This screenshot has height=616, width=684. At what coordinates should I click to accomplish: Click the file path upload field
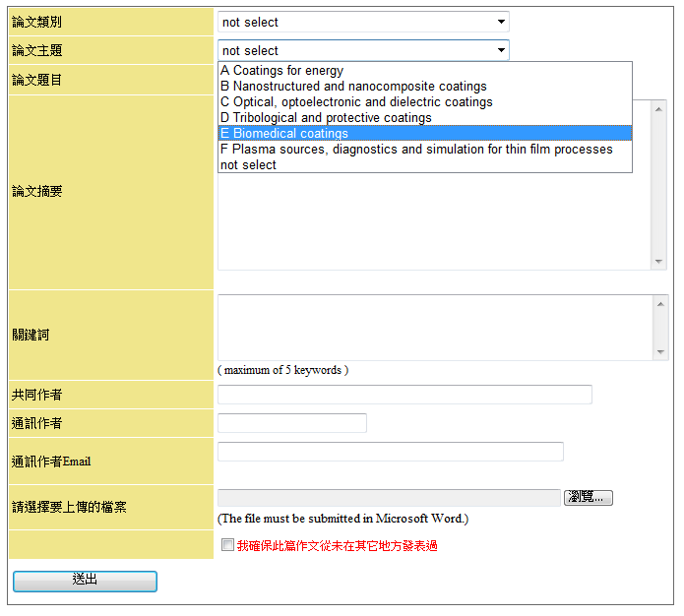coord(389,498)
